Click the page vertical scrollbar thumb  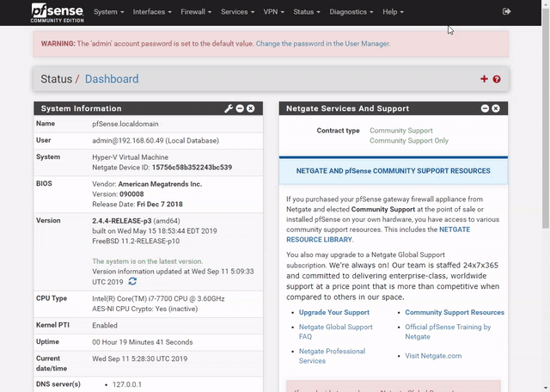(546, 119)
